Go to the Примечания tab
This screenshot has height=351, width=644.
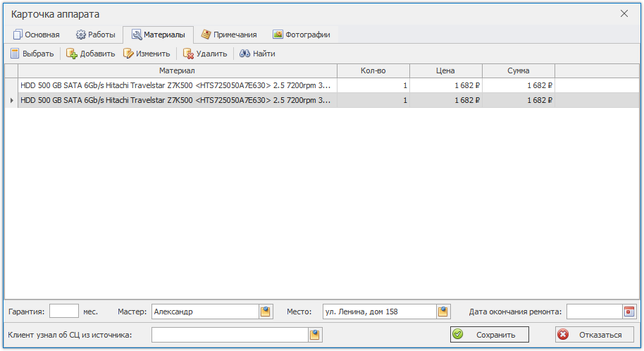coord(228,35)
